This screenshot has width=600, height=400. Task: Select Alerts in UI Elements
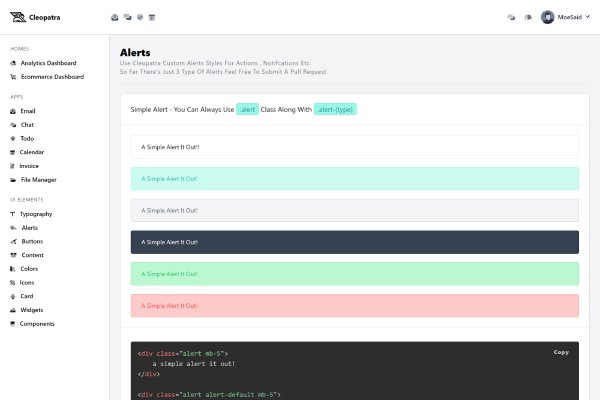pyautogui.click(x=29, y=228)
